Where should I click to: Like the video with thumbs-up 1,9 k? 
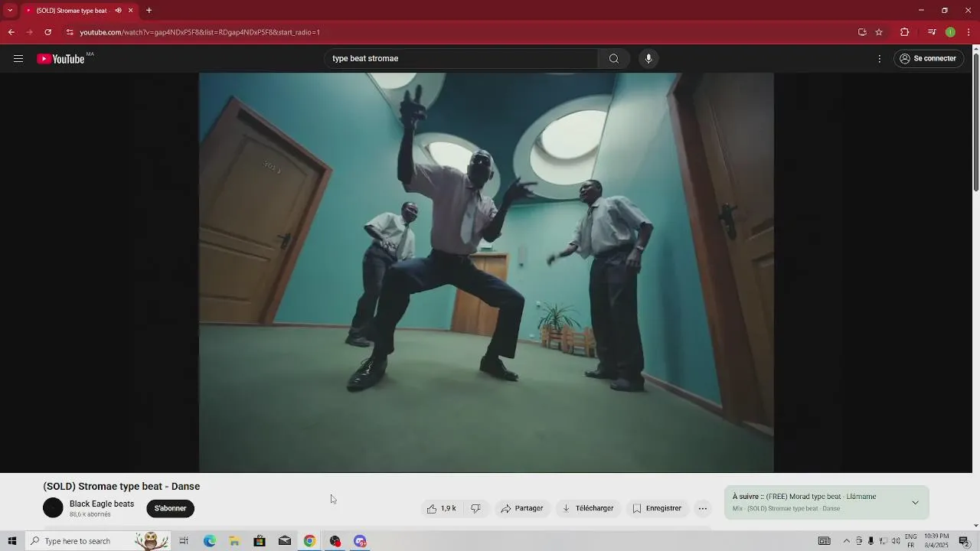tap(442, 508)
